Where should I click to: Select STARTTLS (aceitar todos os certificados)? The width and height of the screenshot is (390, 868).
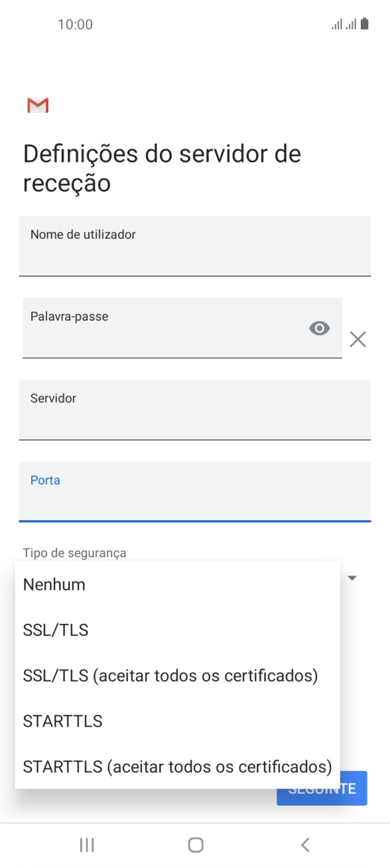pyautogui.click(x=176, y=766)
